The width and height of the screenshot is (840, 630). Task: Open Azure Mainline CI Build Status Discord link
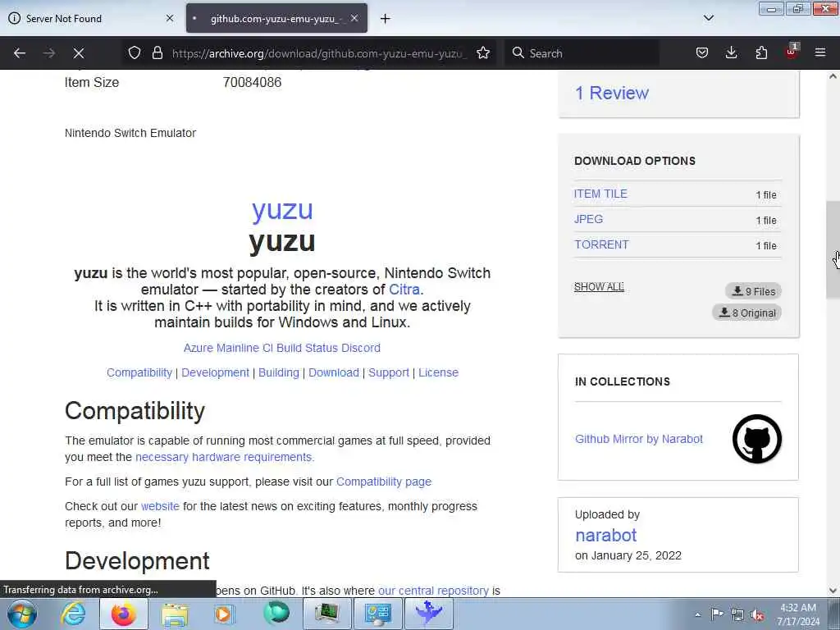(282, 348)
